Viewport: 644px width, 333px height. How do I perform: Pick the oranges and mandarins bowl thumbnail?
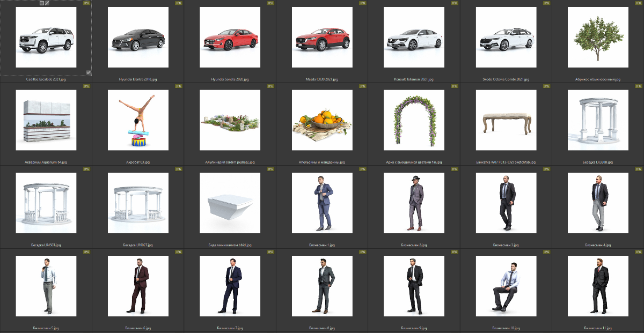coord(322,120)
